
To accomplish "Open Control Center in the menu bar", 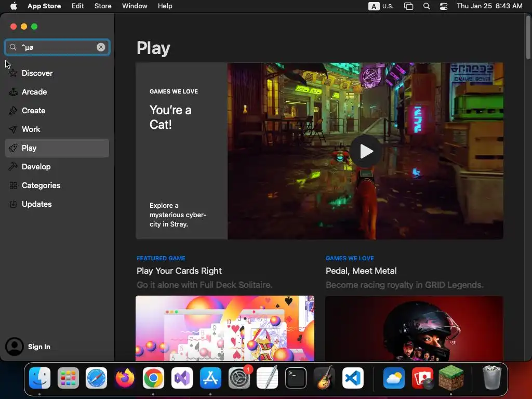I will click(444, 6).
